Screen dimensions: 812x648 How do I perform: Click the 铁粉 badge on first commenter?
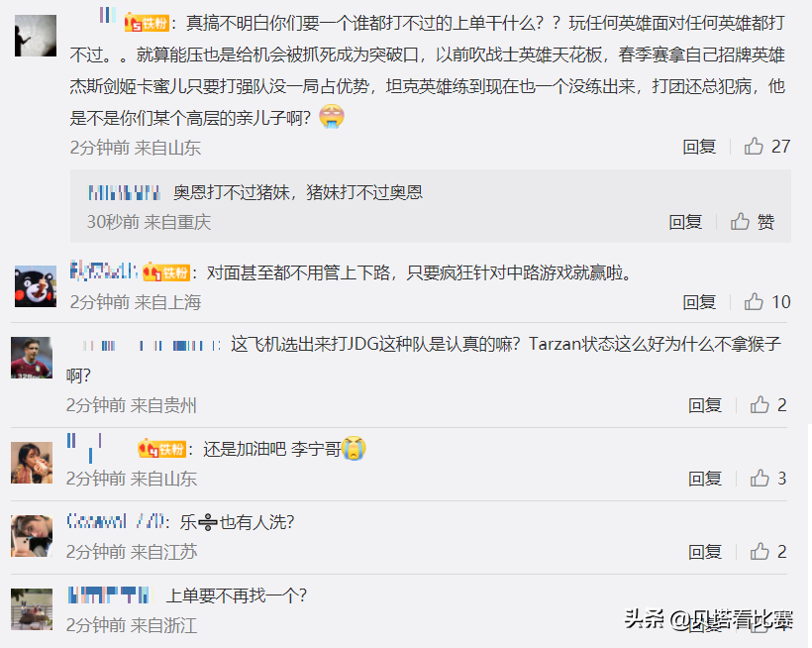(147, 23)
